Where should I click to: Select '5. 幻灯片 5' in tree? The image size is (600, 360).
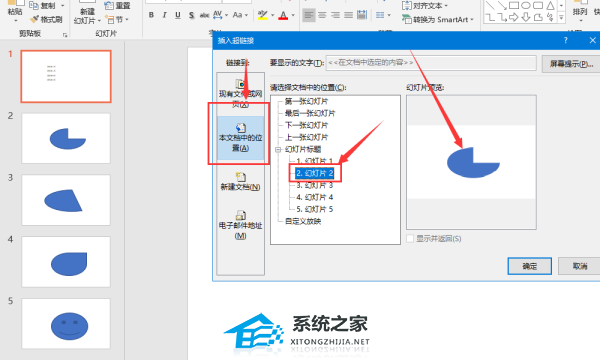[315, 209]
